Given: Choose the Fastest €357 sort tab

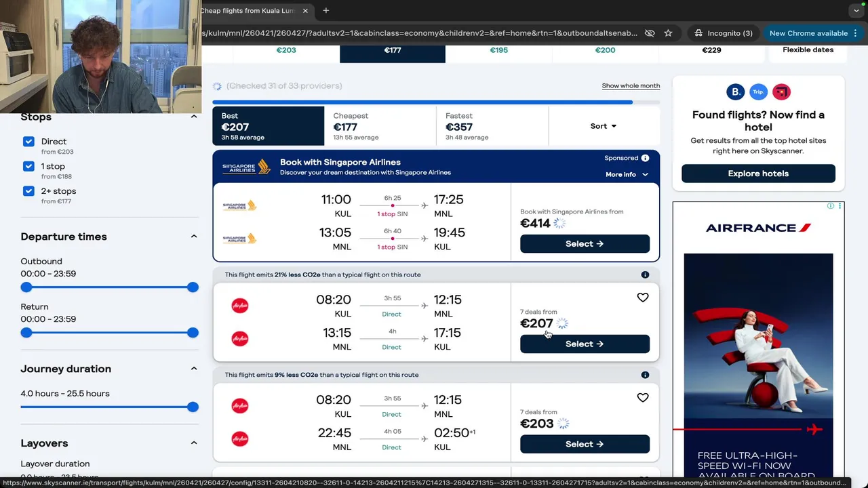Looking at the screenshot, I should click(492, 126).
